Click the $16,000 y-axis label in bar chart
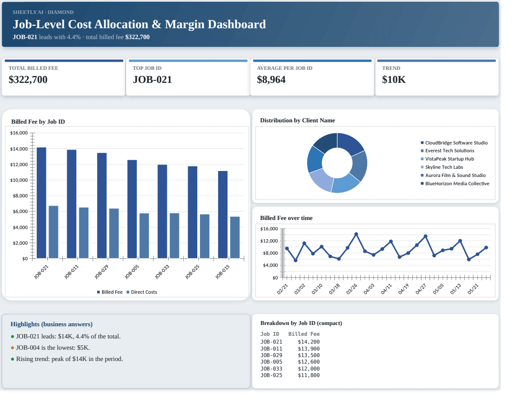Viewport: 532px width, 400px height. 19,133
